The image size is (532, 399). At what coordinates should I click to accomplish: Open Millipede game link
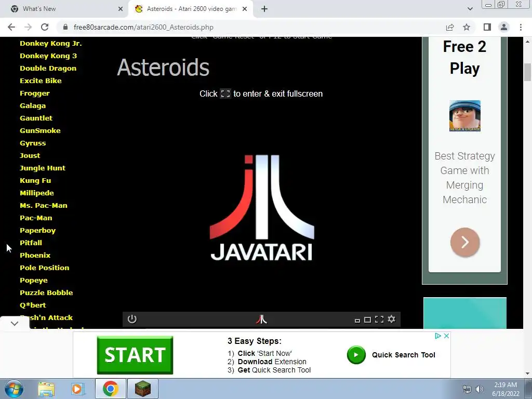click(x=37, y=193)
